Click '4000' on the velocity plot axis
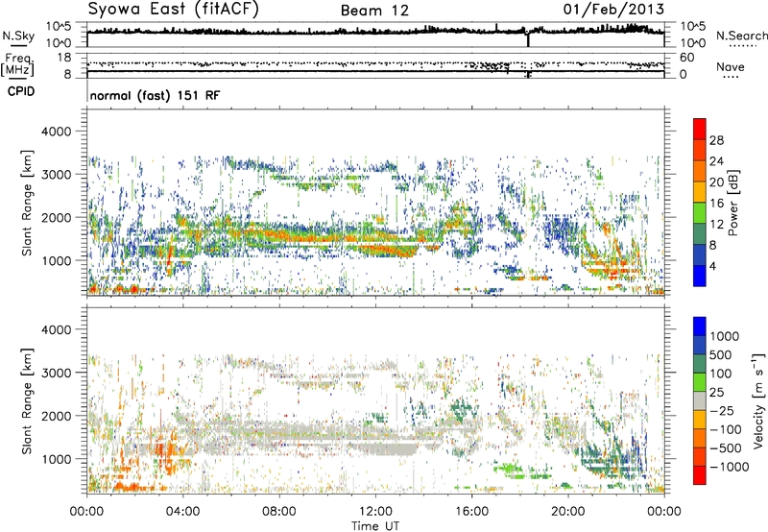The height and width of the screenshot is (532, 768). click(x=57, y=329)
